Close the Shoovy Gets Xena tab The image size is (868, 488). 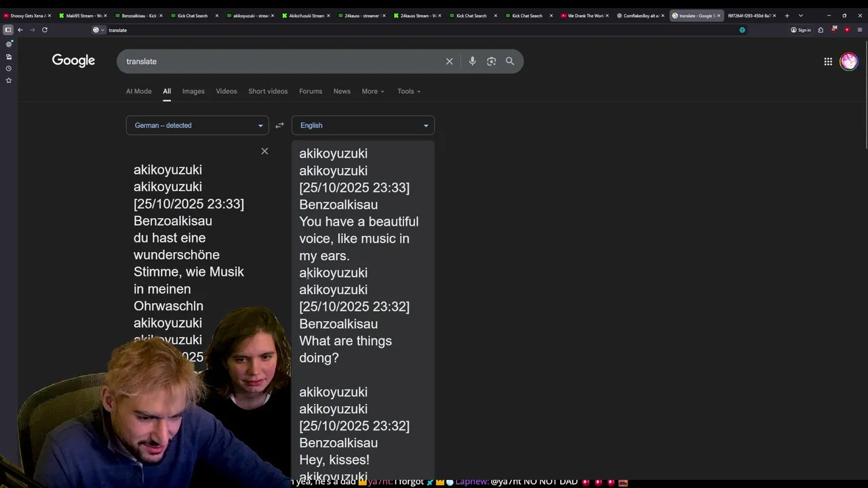tap(50, 16)
